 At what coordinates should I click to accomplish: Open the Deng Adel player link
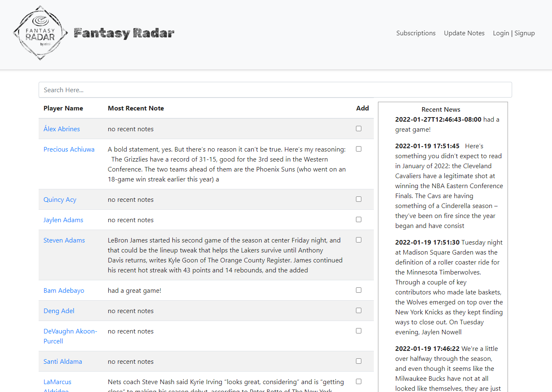click(59, 311)
